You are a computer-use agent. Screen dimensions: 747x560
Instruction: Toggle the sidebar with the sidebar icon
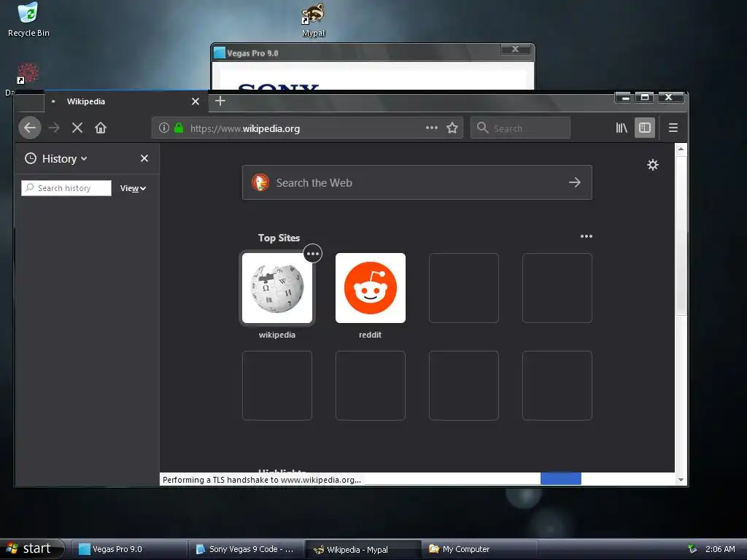(x=645, y=128)
